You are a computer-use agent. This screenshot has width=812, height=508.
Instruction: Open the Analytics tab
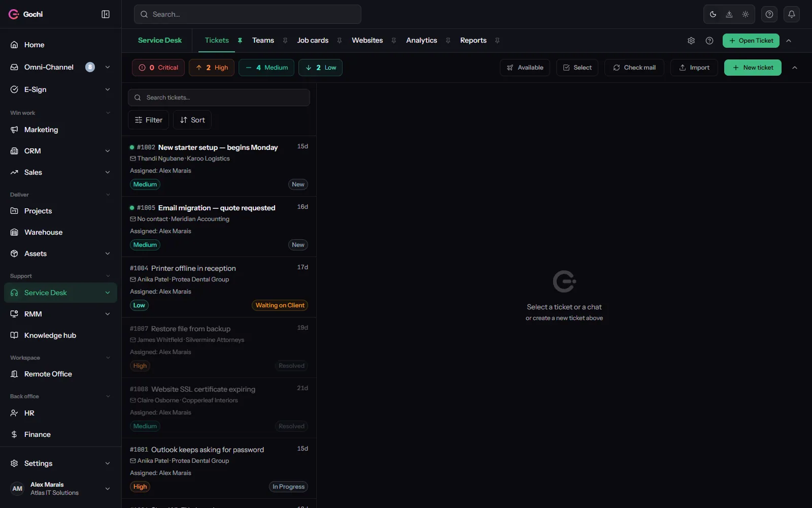(x=422, y=41)
